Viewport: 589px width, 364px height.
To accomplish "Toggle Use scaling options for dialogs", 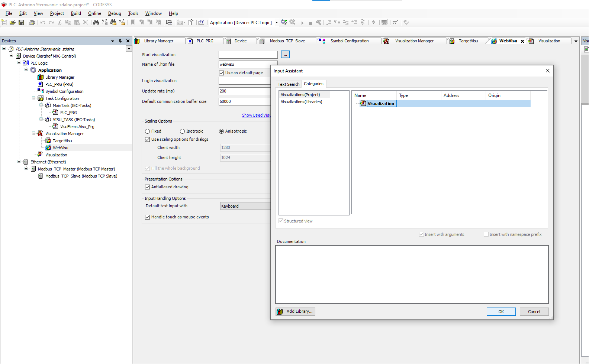I will [x=148, y=139].
